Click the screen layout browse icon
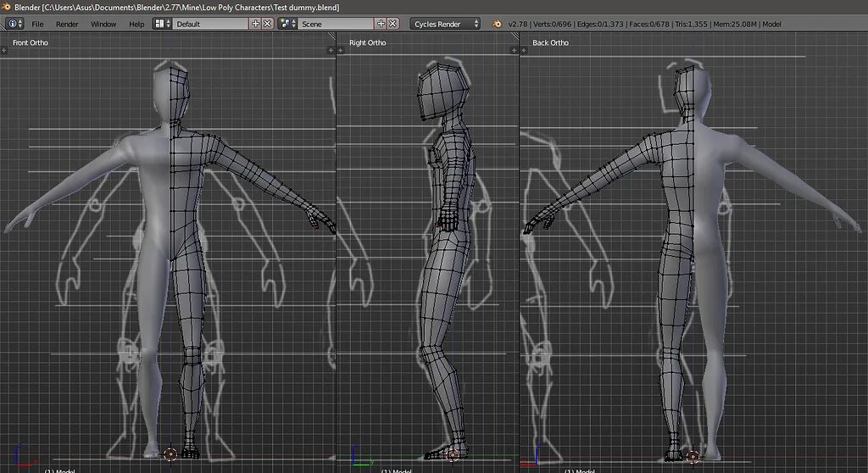 [x=162, y=24]
